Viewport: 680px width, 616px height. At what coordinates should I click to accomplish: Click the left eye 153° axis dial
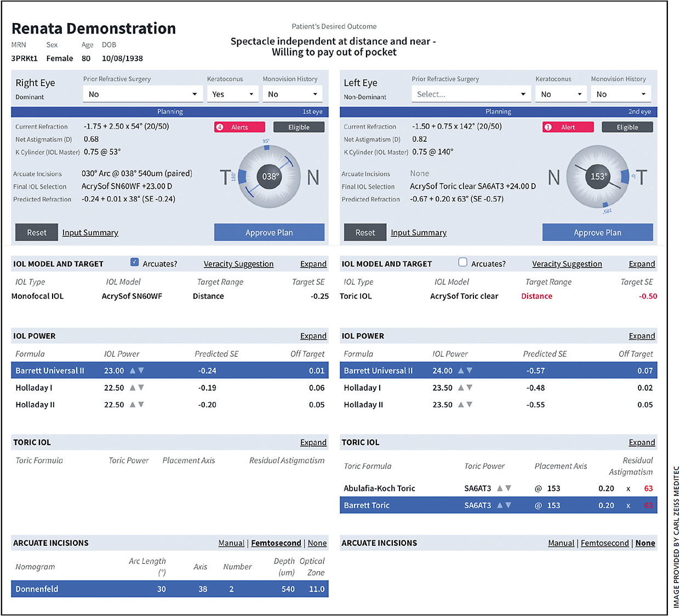pyautogui.click(x=598, y=176)
